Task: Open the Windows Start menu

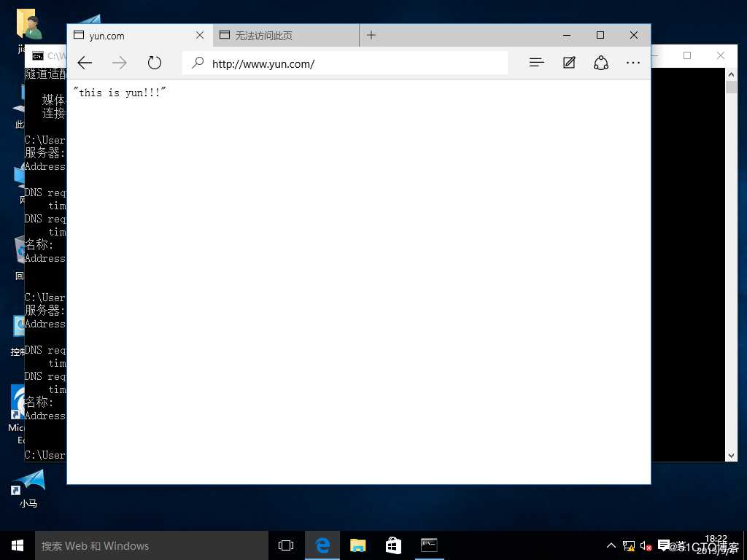Action: [18, 545]
